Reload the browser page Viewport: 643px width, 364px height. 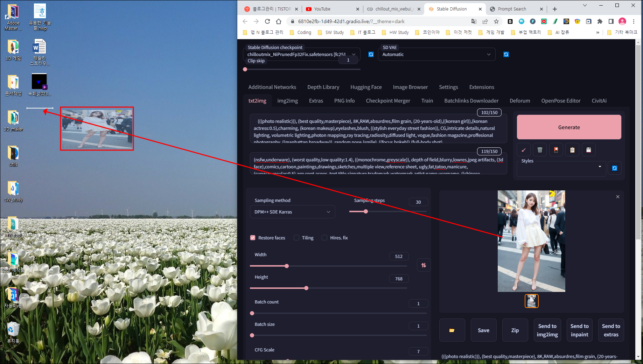click(267, 21)
